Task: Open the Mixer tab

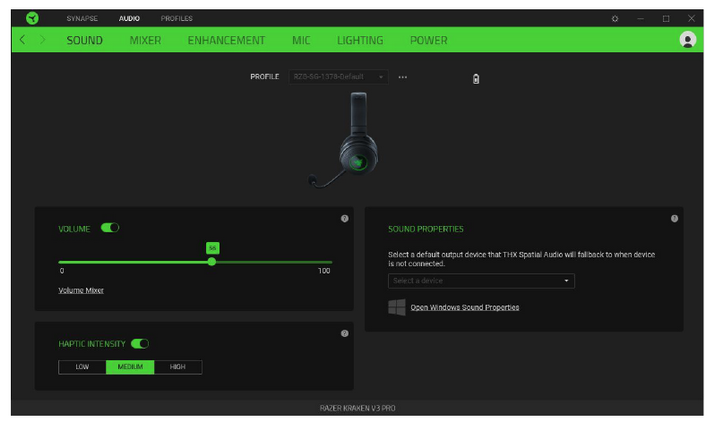Action: 145,40
